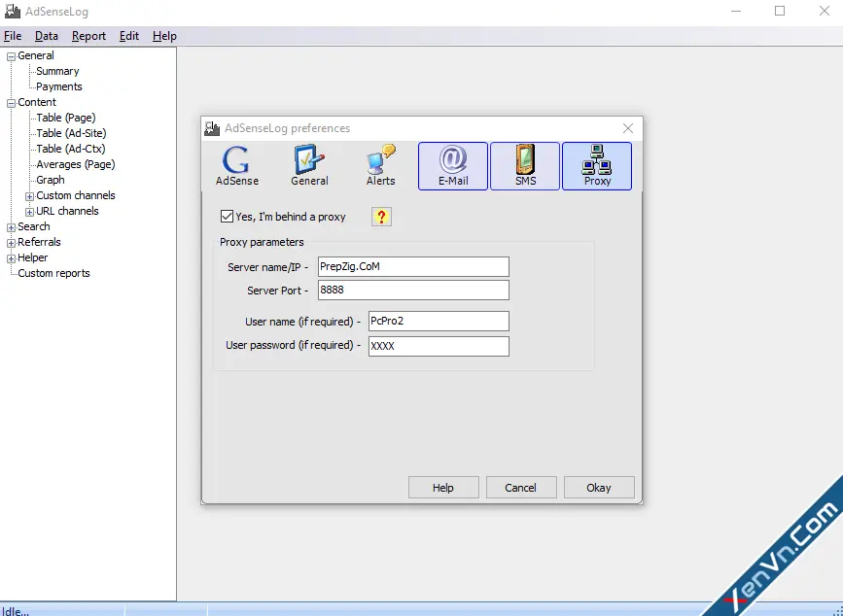Viewport: 843px width, 616px height.
Task: Open the SMS preferences tab
Action: point(525,166)
